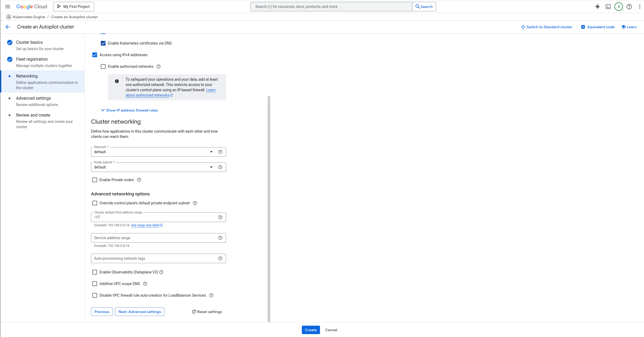This screenshot has width=644, height=337.
Task: Open the more options menu
Action: coord(640,6)
